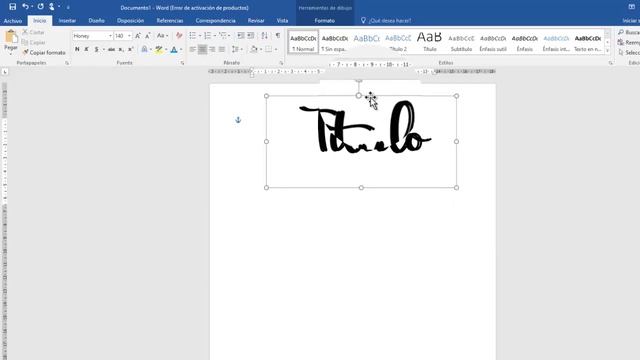
Task: Click the font color A swatch
Action: 174,49
